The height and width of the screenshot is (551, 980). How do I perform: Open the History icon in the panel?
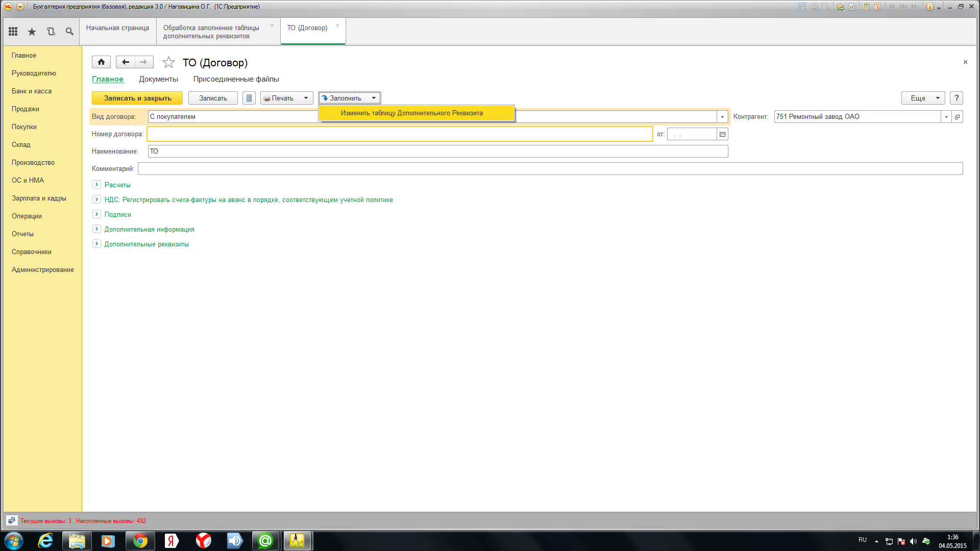pyautogui.click(x=51, y=32)
